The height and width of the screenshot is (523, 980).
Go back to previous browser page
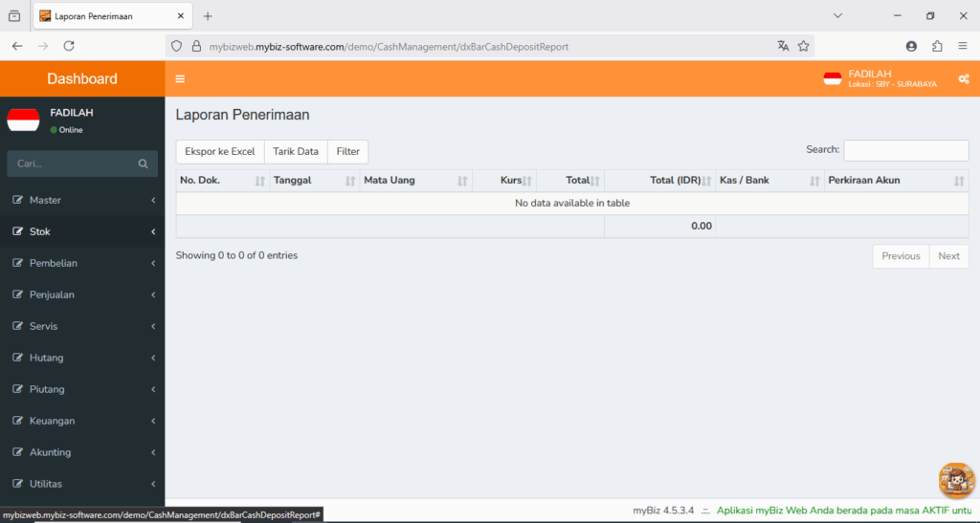(x=17, y=46)
